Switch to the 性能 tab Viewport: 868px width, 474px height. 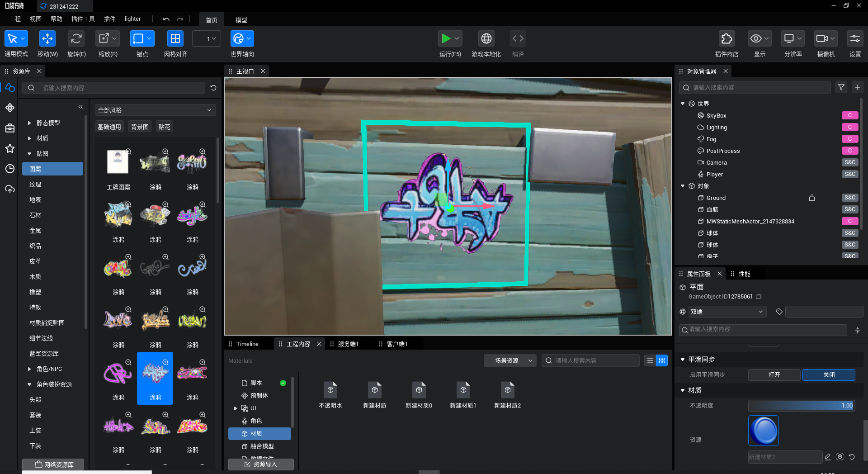[744, 274]
